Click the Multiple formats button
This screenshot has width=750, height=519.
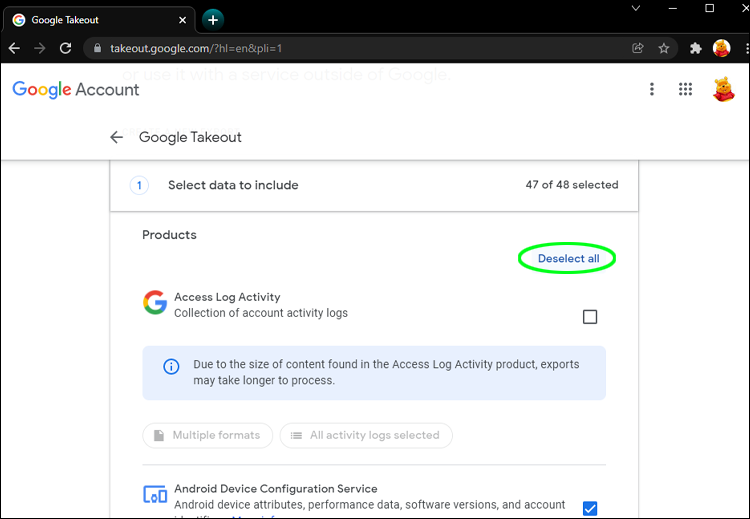(207, 436)
